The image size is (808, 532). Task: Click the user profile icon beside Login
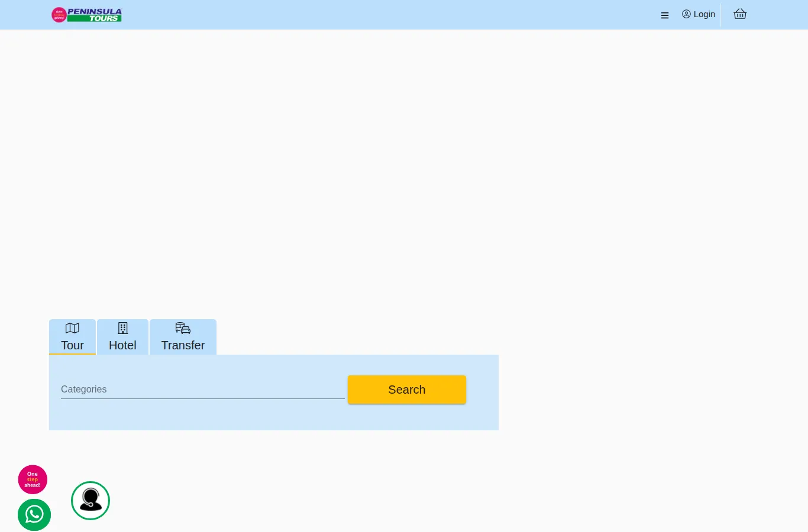(x=686, y=14)
